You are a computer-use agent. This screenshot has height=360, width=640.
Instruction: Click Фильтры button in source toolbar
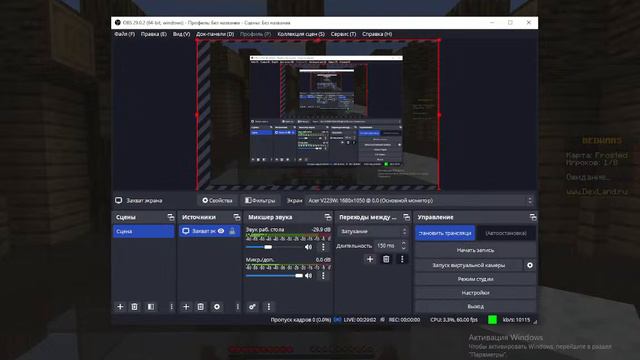click(260, 200)
